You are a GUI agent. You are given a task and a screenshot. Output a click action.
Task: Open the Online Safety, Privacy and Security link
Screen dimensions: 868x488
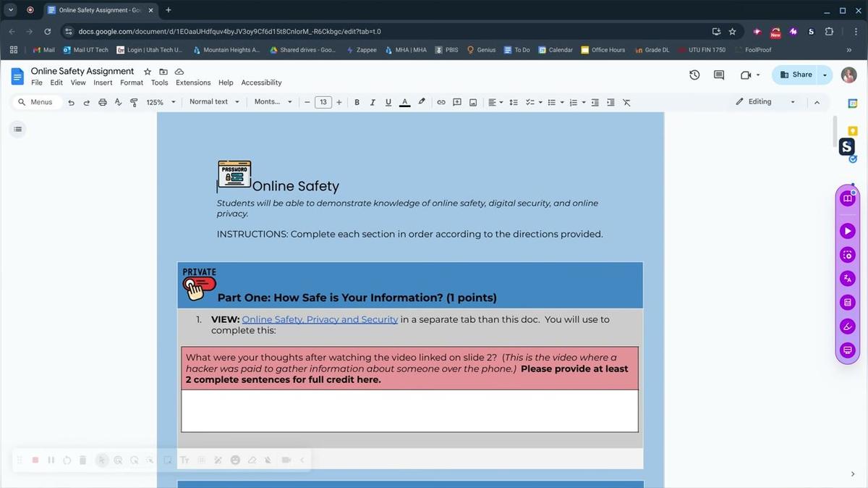pyautogui.click(x=320, y=319)
